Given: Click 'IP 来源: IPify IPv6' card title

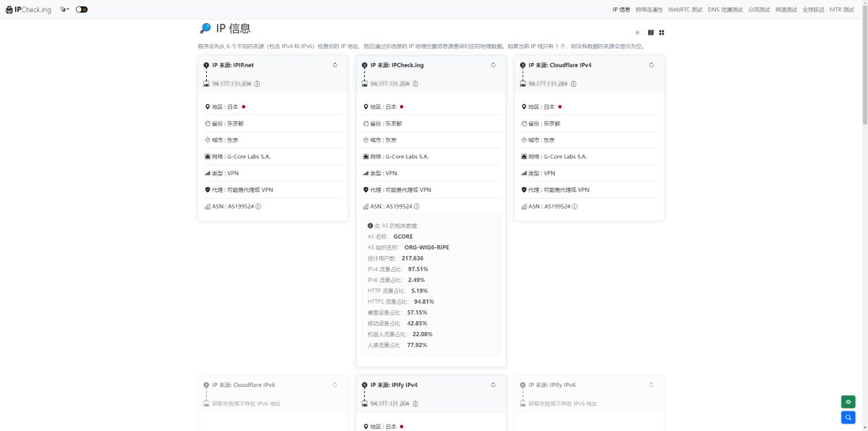Looking at the screenshot, I should tap(553, 385).
